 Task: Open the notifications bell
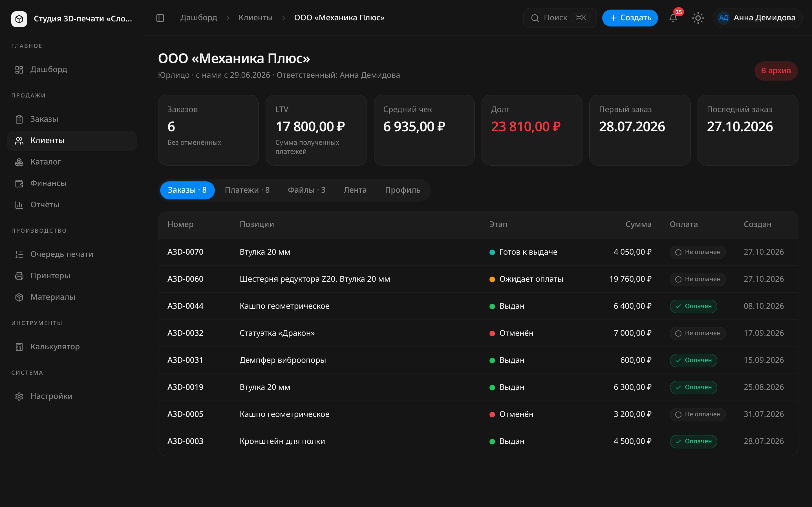click(x=673, y=18)
